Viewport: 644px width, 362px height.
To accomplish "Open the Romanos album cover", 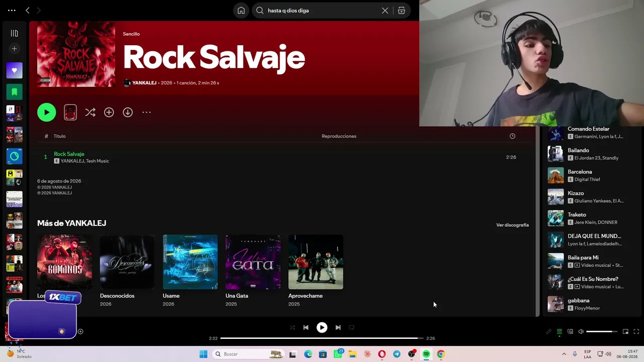I will 64,262.
